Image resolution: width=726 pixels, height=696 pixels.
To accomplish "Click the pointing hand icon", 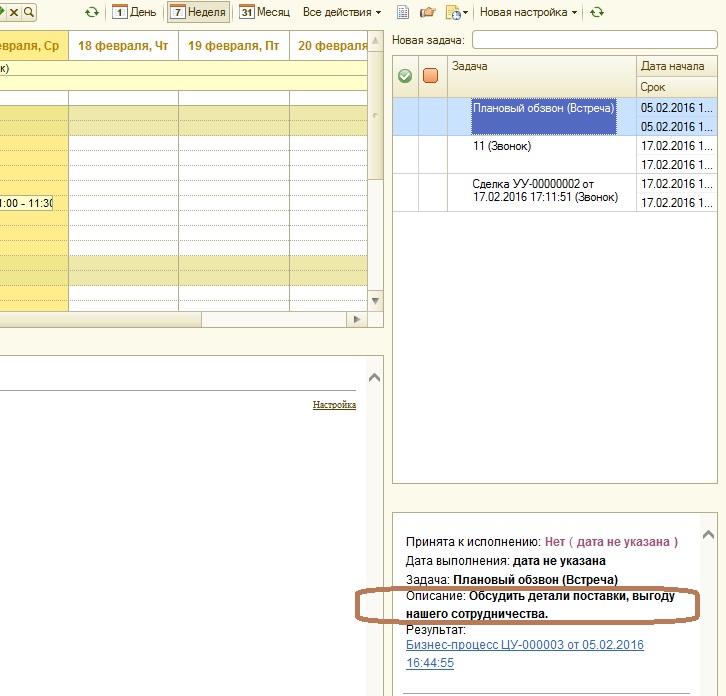I will (x=428, y=13).
